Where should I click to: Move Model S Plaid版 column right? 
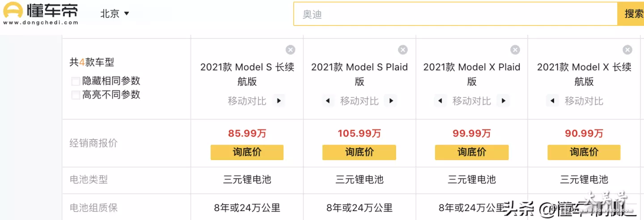pyautogui.click(x=391, y=101)
